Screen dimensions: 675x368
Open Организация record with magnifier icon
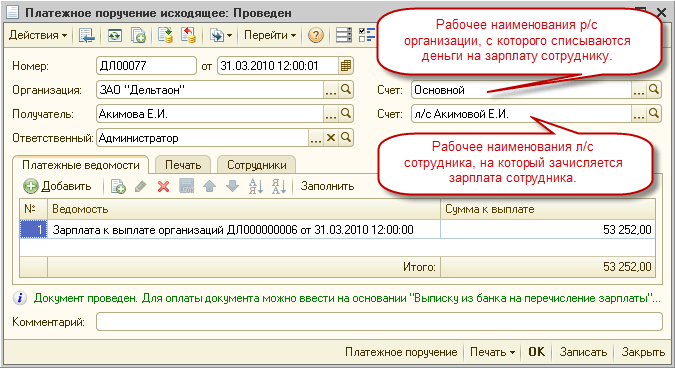(x=346, y=90)
